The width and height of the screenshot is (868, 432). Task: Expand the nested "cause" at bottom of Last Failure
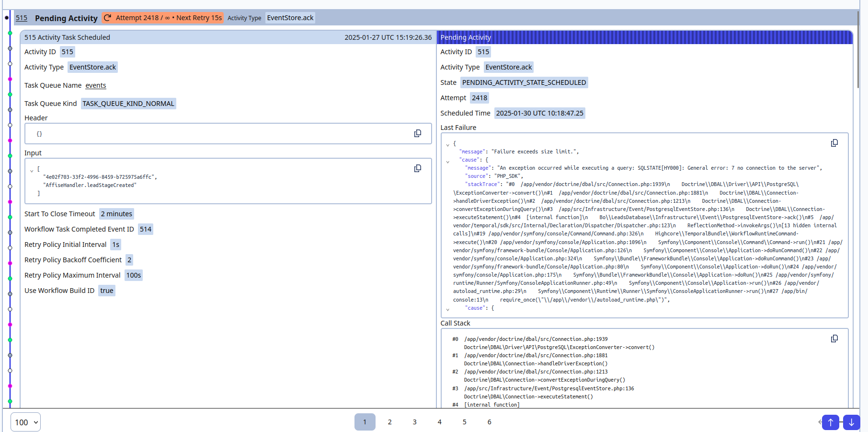448,309
